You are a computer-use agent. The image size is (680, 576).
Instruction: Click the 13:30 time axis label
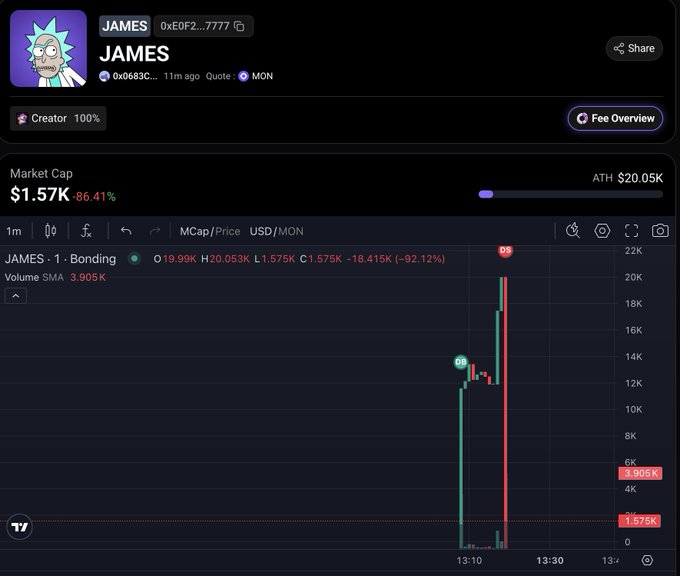pyautogui.click(x=550, y=560)
